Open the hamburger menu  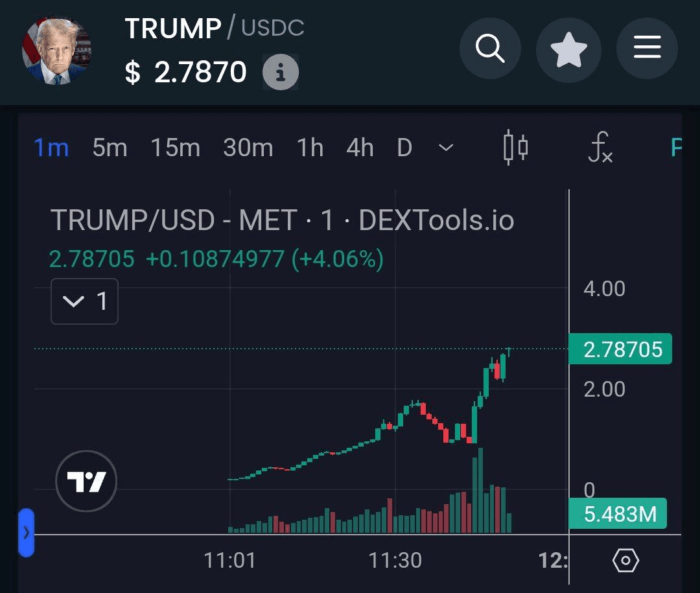pyautogui.click(x=647, y=49)
